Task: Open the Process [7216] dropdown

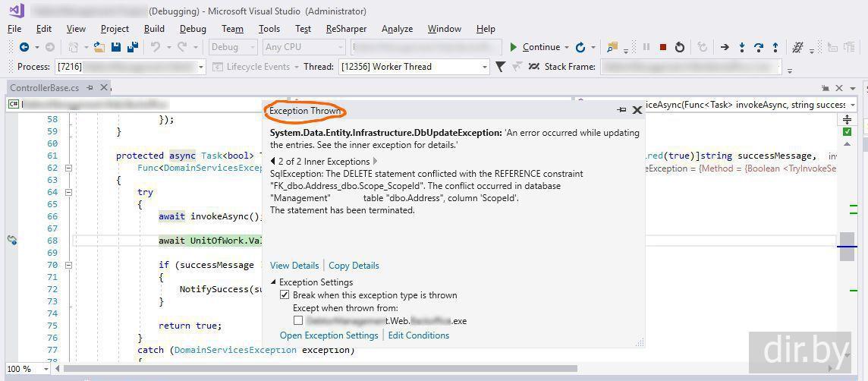Action: click(201, 67)
